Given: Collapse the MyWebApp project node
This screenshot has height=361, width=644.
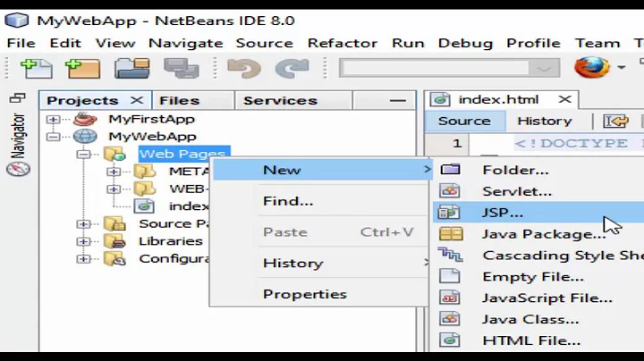Looking at the screenshot, I should 53,137.
